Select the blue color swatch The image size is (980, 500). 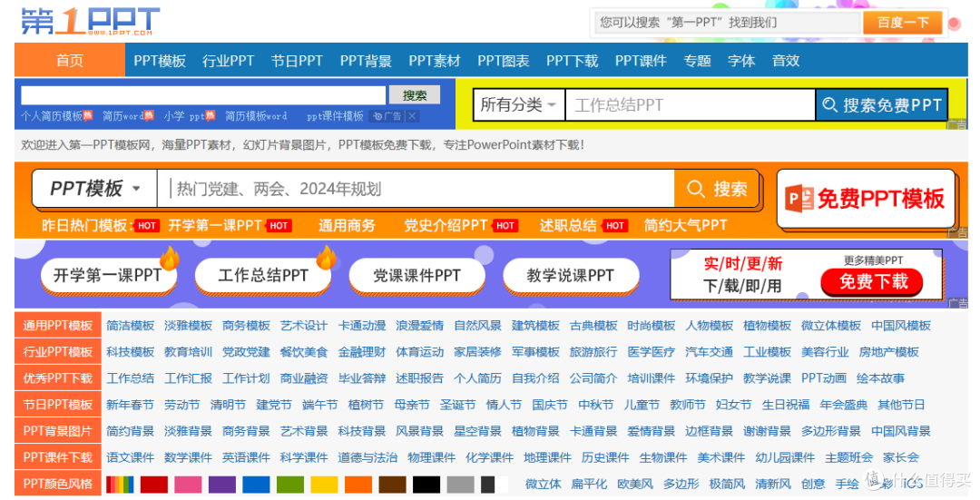tap(256, 485)
